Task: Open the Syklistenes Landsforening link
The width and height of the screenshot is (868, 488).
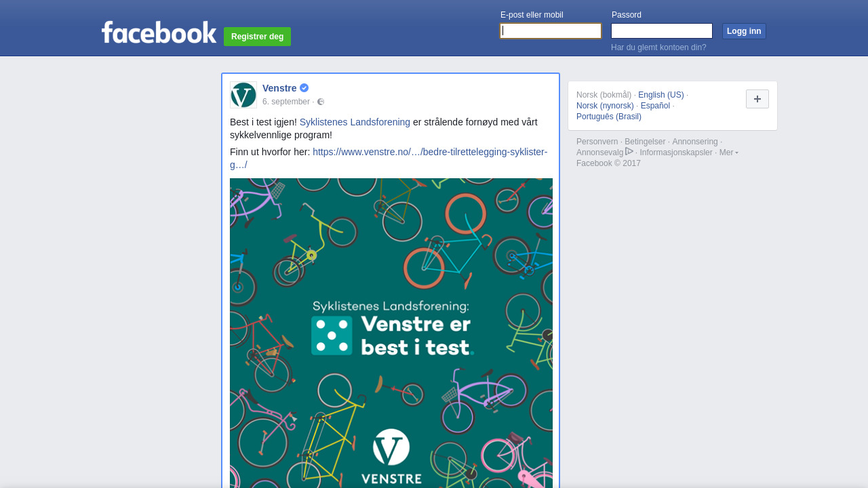Action: (x=355, y=122)
